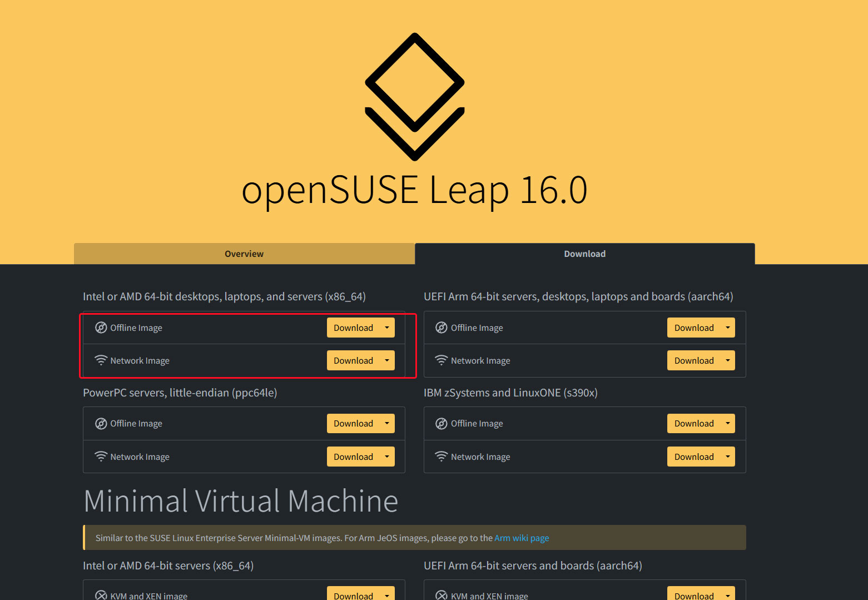Open the Arm wiki page link
This screenshot has width=868, height=600.
522,538
